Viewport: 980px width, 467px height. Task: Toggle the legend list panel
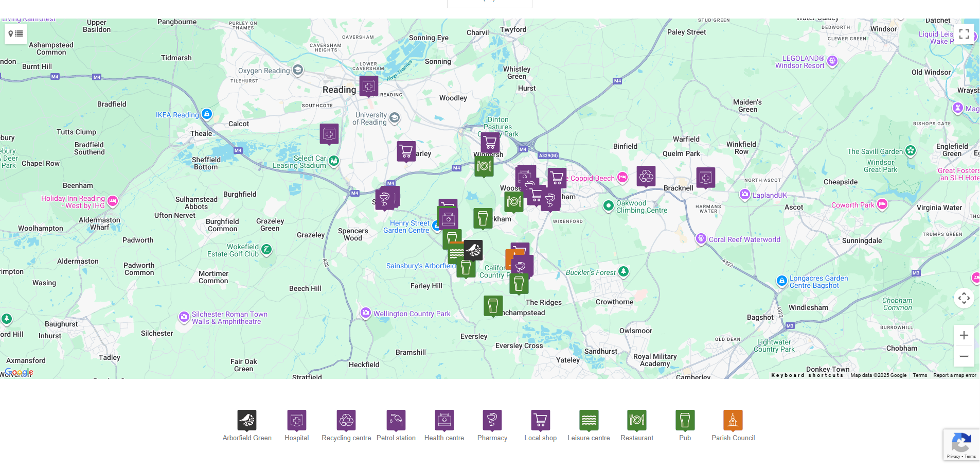[15, 33]
